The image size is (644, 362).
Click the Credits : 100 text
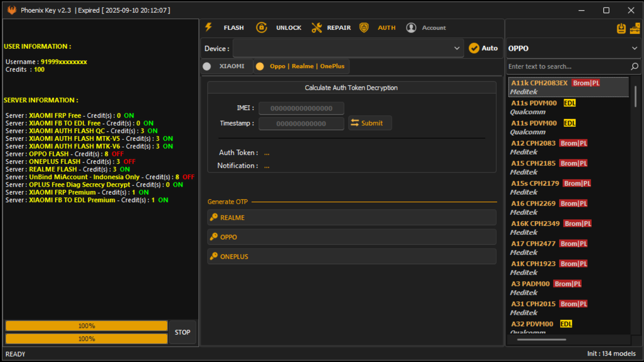point(25,69)
